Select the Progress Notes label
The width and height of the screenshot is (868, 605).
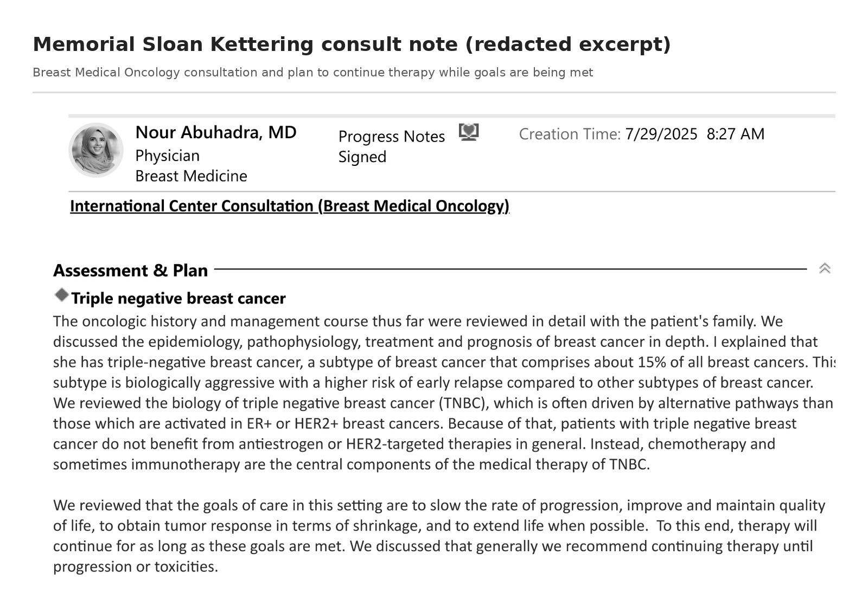(391, 137)
